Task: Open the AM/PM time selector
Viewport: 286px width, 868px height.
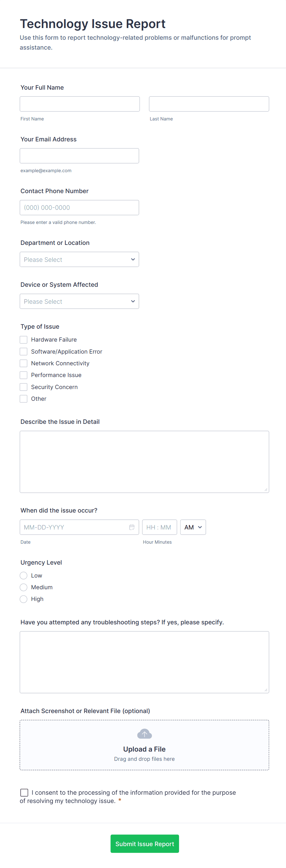Action: [193, 527]
